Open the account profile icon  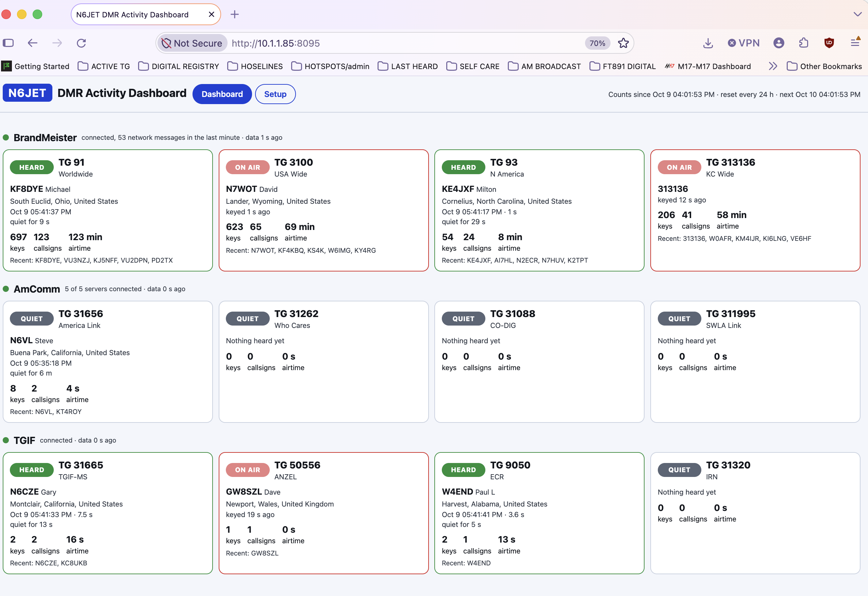tap(779, 43)
